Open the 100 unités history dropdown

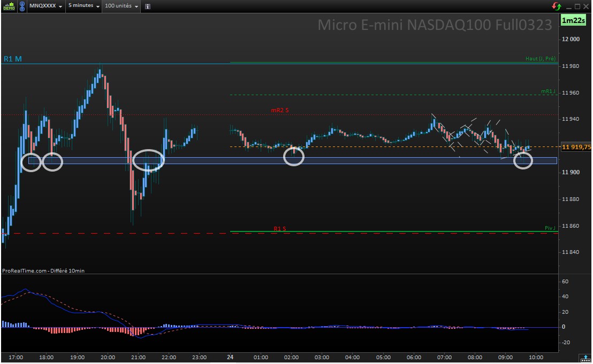(121, 6)
